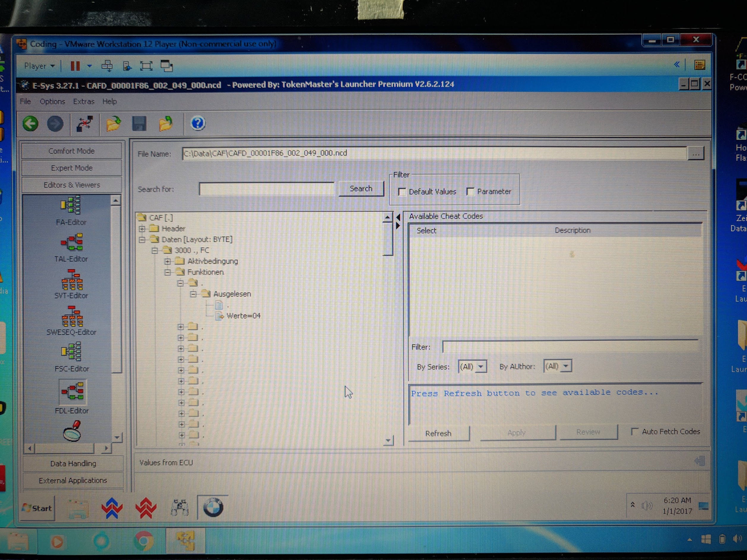Image resolution: width=747 pixels, height=560 pixels.
Task: Toggle the Parameter filter checkbox
Action: coord(471,192)
